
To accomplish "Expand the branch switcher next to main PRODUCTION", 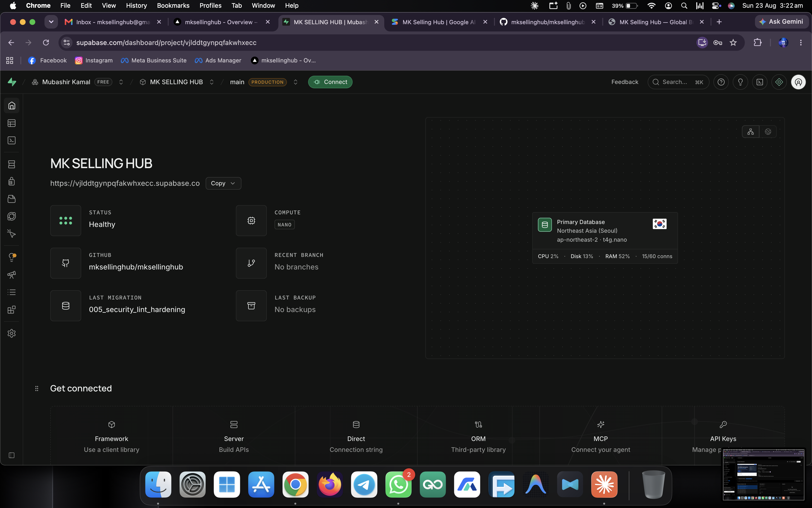I will 296,82.
